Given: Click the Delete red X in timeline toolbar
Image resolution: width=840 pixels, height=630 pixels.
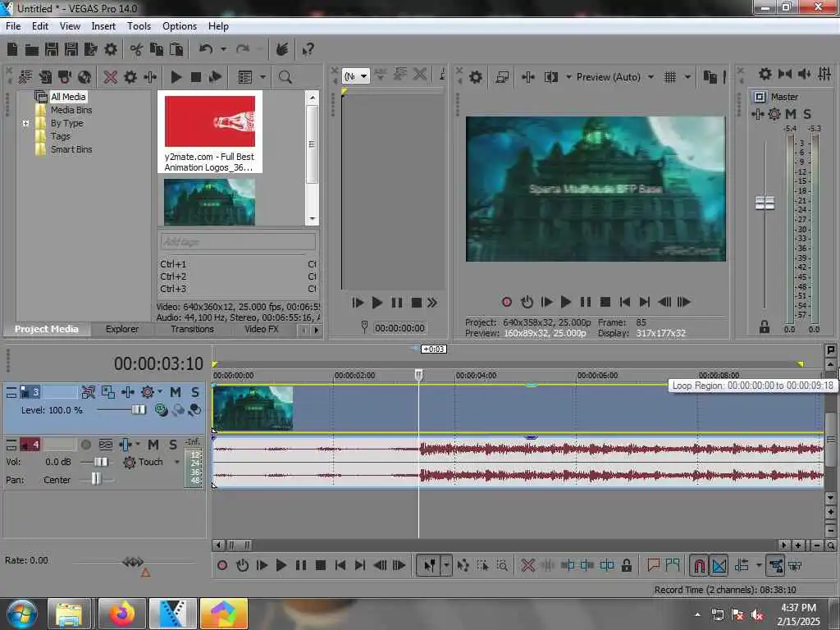Looking at the screenshot, I should click(527, 565).
